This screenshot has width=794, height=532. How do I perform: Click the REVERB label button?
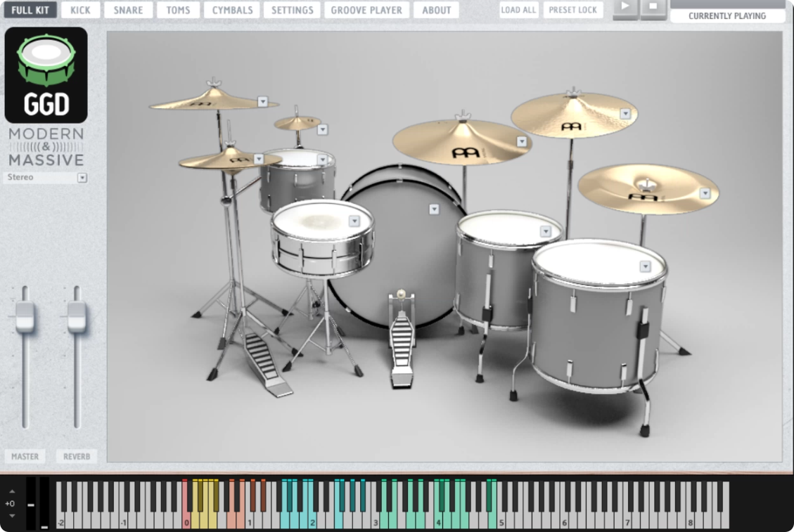pyautogui.click(x=77, y=456)
